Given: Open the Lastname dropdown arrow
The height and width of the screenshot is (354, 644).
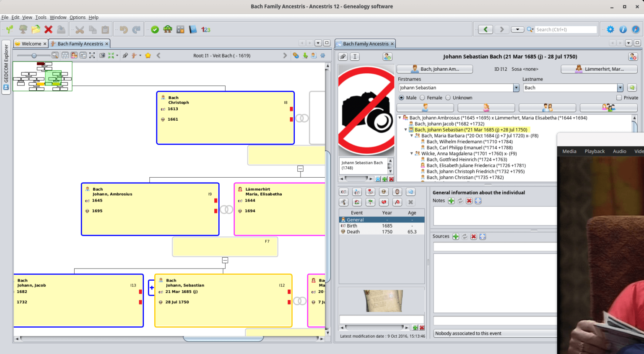Looking at the screenshot, I should 620,88.
